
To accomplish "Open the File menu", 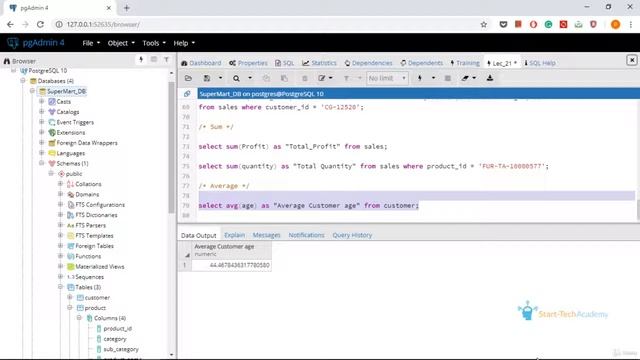I will point(91,43).
